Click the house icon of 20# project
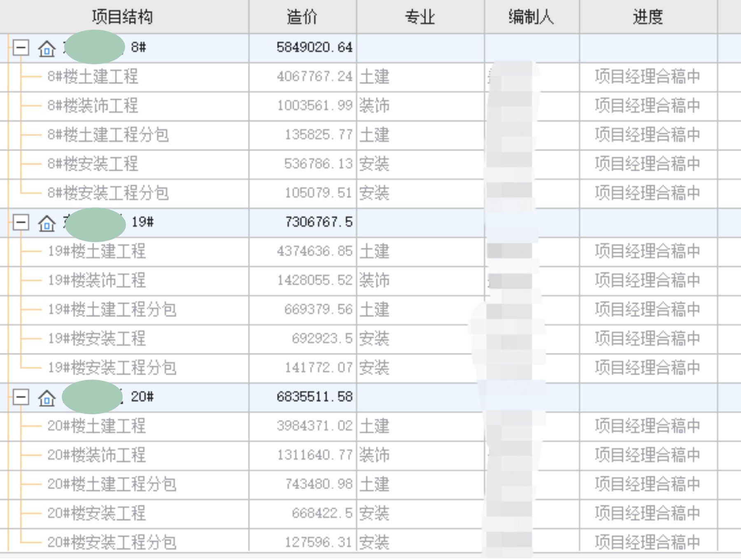 click(x=47, y=398)
